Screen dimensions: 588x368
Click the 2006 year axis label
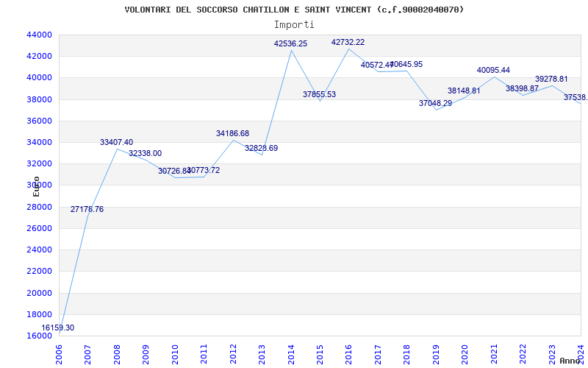pos(59,355)
